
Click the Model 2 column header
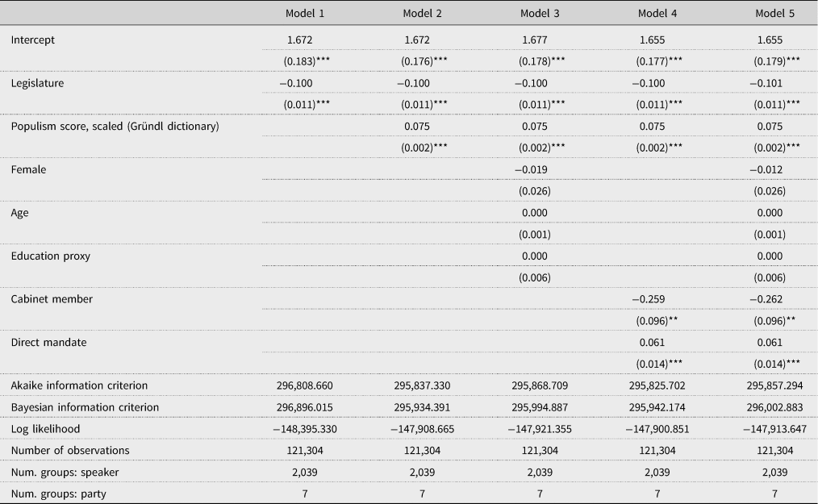pyautogui.click(x=422, y=13)
